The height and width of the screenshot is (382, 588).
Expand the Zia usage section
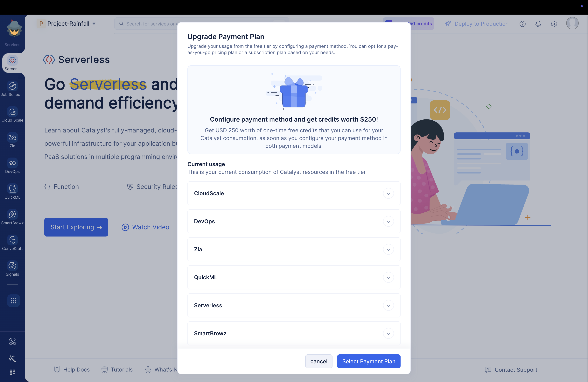coord(294,249)
